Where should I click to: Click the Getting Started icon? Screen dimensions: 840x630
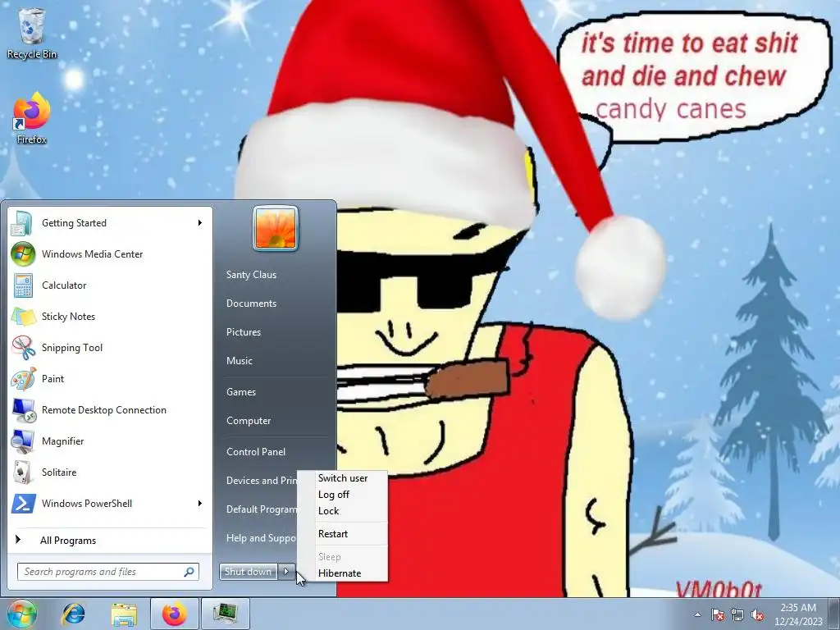point(22,223)
